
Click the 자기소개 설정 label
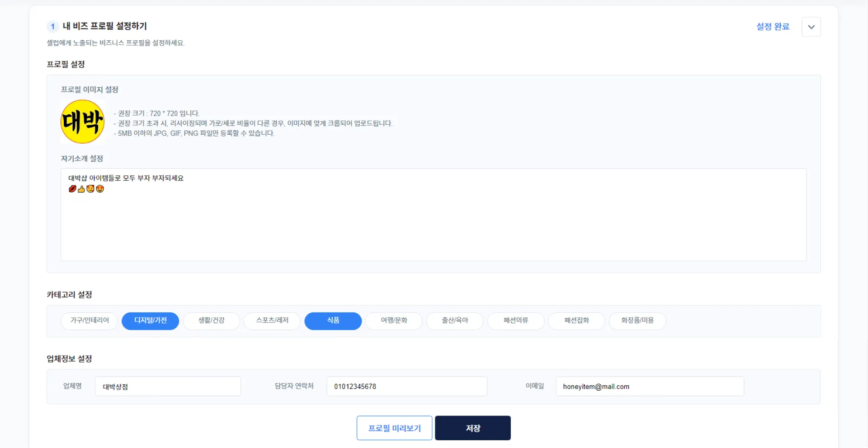click(82, 159)
